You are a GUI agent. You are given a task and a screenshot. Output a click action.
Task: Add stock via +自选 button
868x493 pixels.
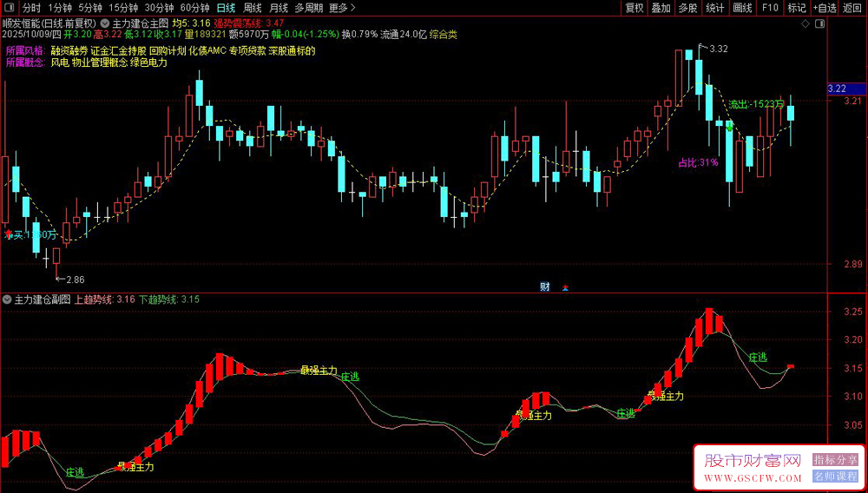(825, 8)
